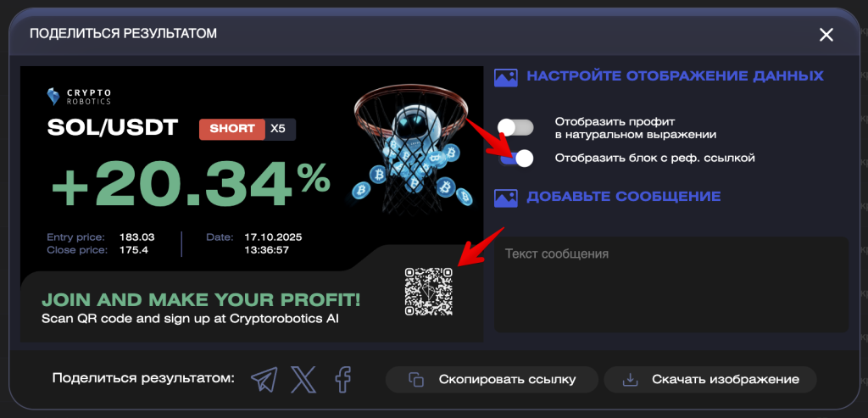Toggle "Отобразить профит в натуральном выражении"

[x=515, y=128]
